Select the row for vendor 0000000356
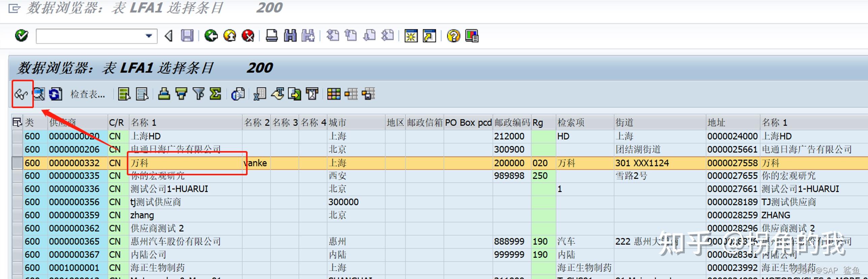The image size is (868, 279). (17, 202)
